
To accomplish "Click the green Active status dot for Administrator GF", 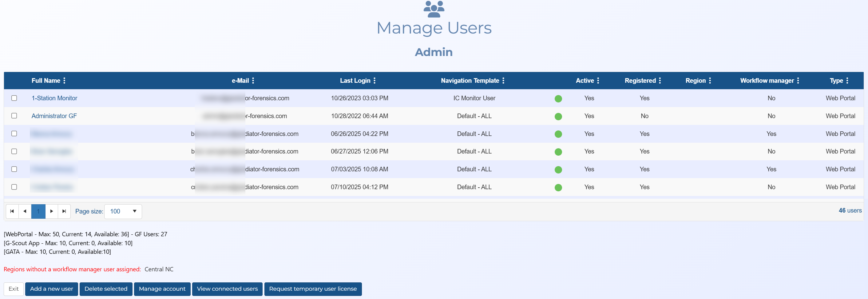I will point(558,116).
